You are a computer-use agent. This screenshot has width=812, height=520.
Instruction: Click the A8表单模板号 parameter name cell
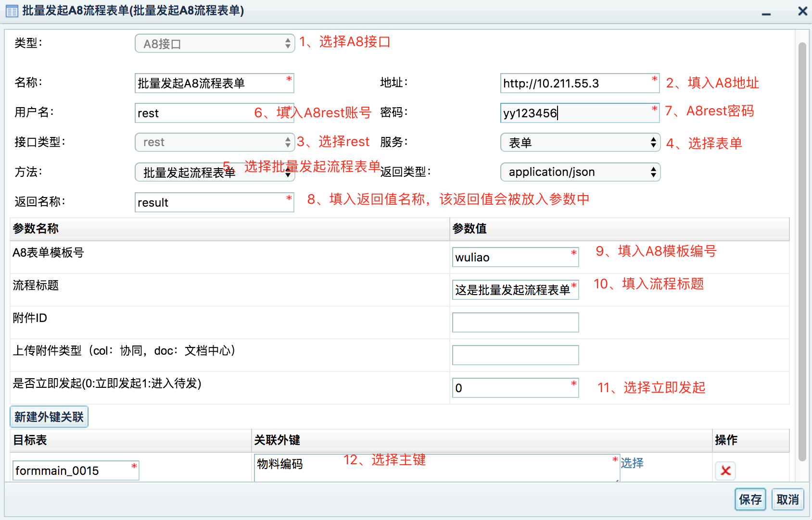coord(230,257)
